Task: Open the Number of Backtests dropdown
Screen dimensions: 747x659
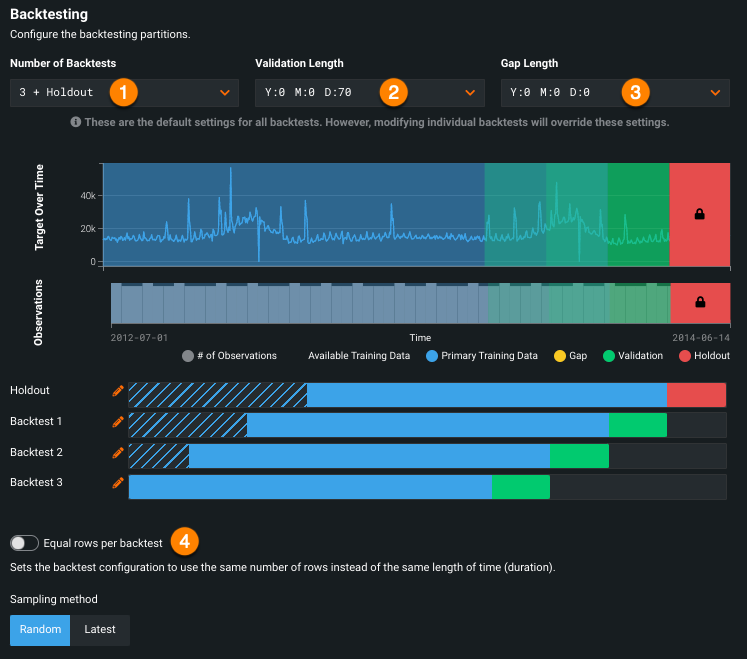Action: pos(124,93)
